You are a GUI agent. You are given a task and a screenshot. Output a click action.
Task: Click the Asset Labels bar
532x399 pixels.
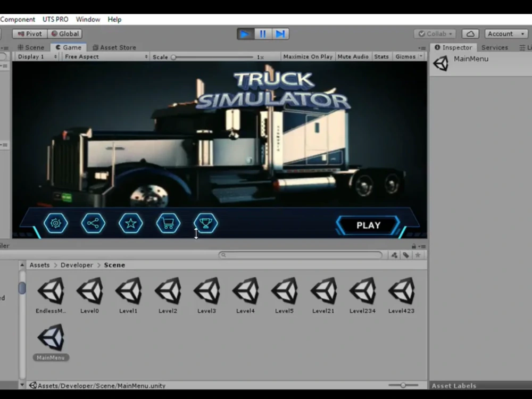480,385
